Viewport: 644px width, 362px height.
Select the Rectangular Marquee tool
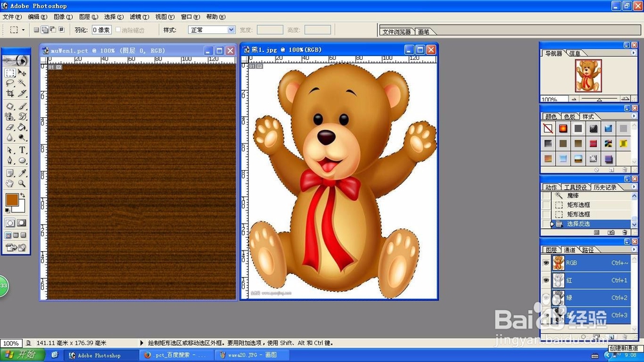pyautogui.click(x=10, y=73)
